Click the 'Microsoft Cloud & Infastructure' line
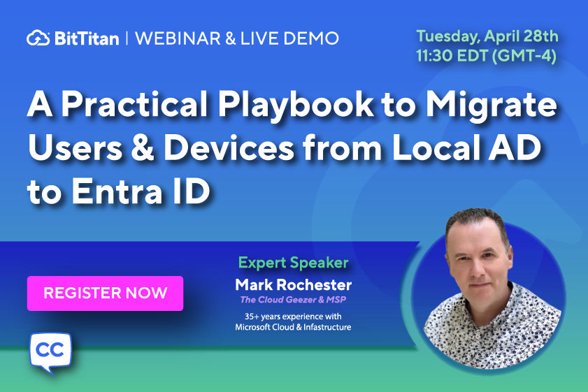 pos(293,327)
